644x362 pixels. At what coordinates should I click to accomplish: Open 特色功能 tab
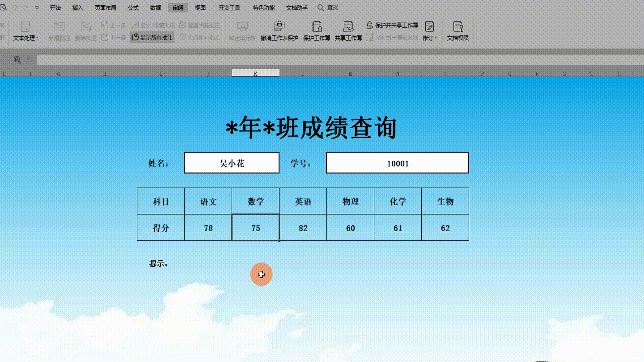[x=264, y=8]
